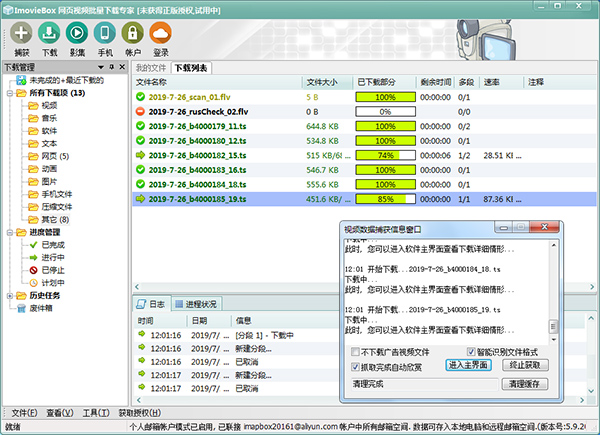The width and height of the screenshot is (600, 435).
Task: Click the 85% progress bar of 2019-7-26_b4000185_19.ts
Action: (x=385, y=198)
